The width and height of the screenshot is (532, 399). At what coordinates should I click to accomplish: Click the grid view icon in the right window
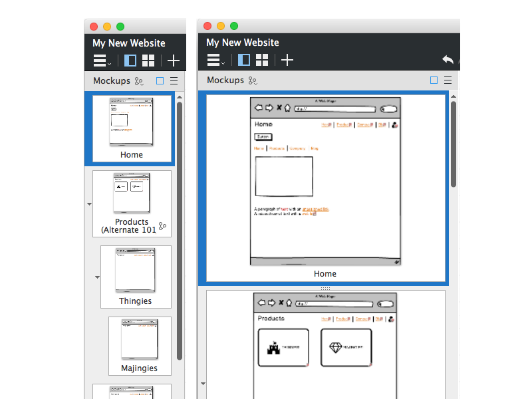(x=262, y=60)
